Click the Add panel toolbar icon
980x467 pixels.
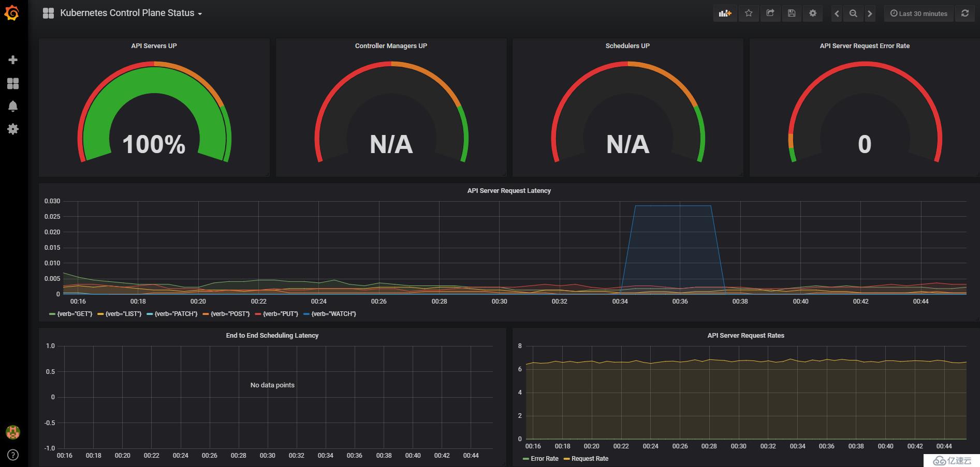click(725, 13)
